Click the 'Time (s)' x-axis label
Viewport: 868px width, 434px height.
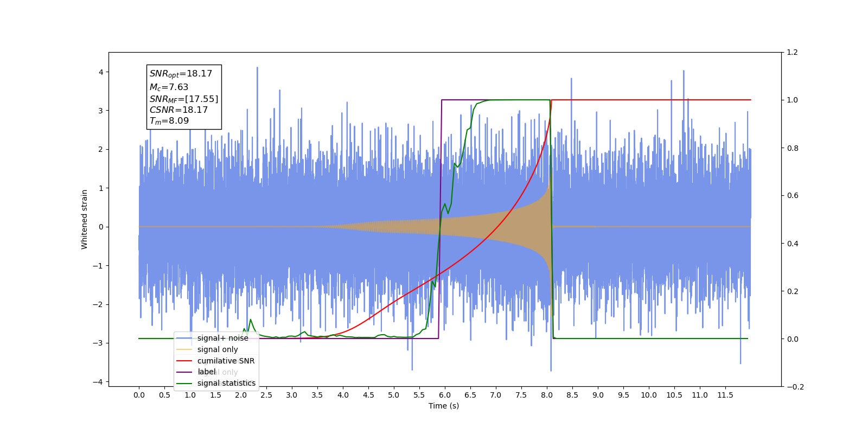(444, 406)
